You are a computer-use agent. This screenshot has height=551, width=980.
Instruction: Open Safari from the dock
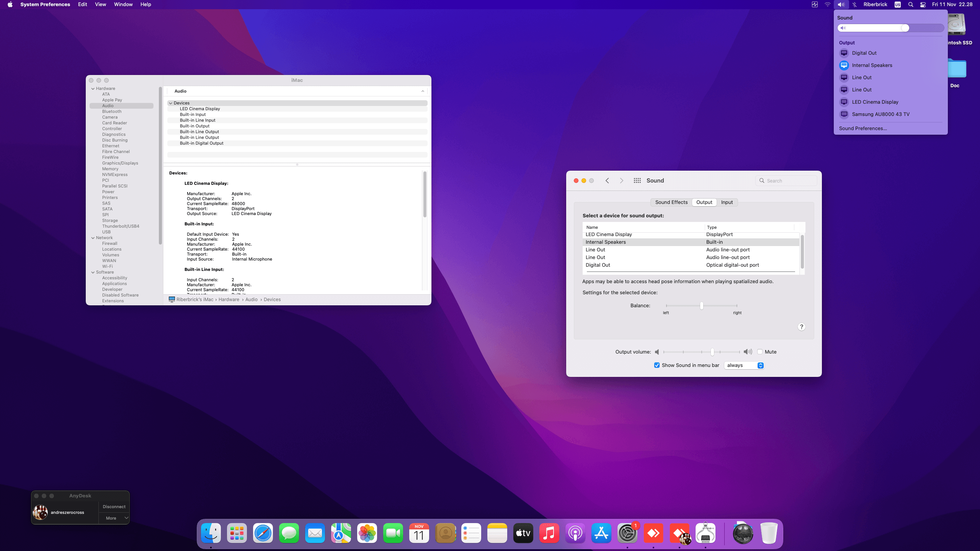(263, 533)
